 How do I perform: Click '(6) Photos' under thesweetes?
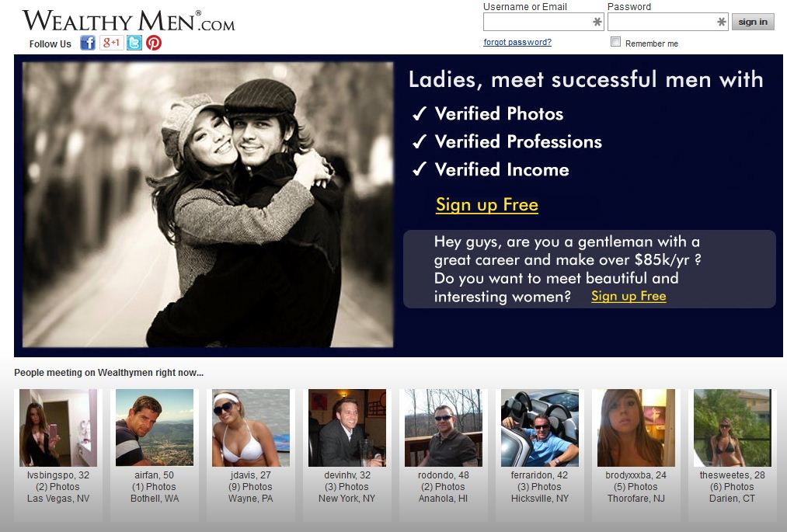click(733, 487)
